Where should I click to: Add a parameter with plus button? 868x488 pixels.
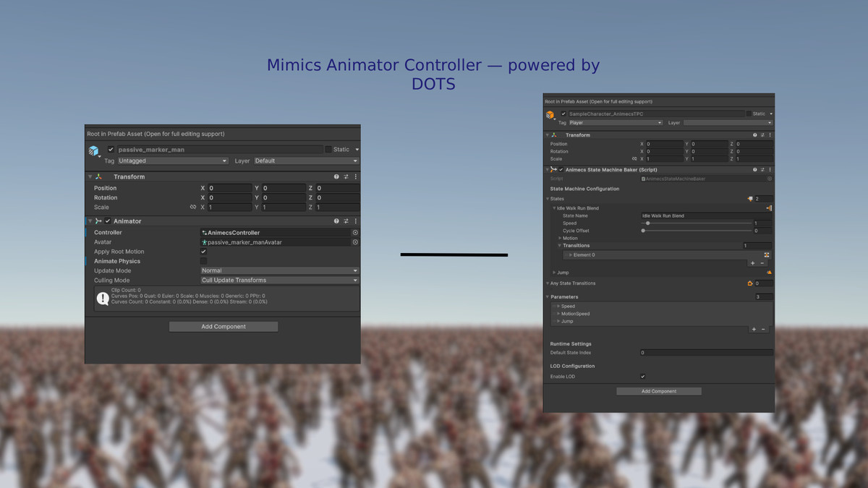pyautogui.click(x=754, y=329)
